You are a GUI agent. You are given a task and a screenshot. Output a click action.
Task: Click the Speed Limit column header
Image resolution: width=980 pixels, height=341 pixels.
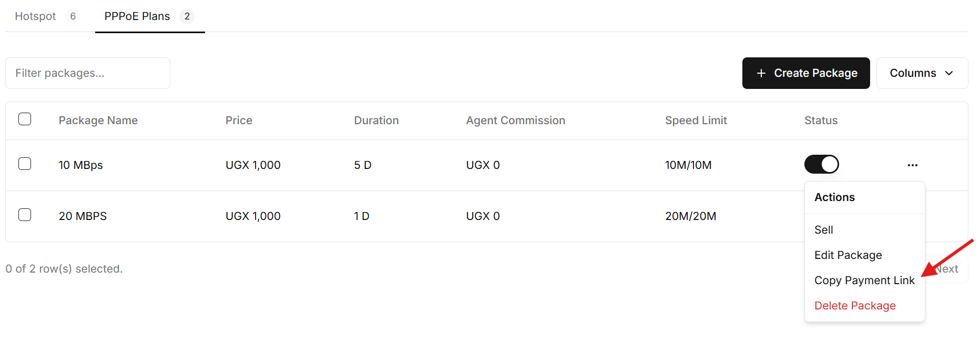click(x=696, y=121)
